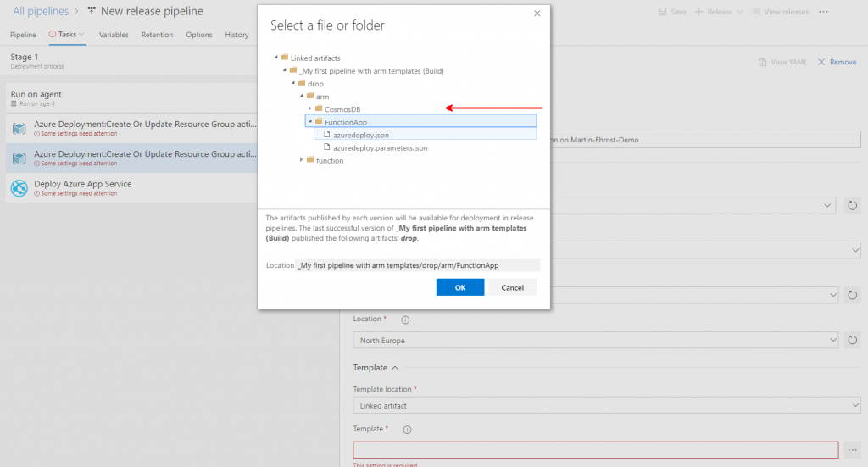Click View YAML
The image size is (868, 467).
[782, 62]
